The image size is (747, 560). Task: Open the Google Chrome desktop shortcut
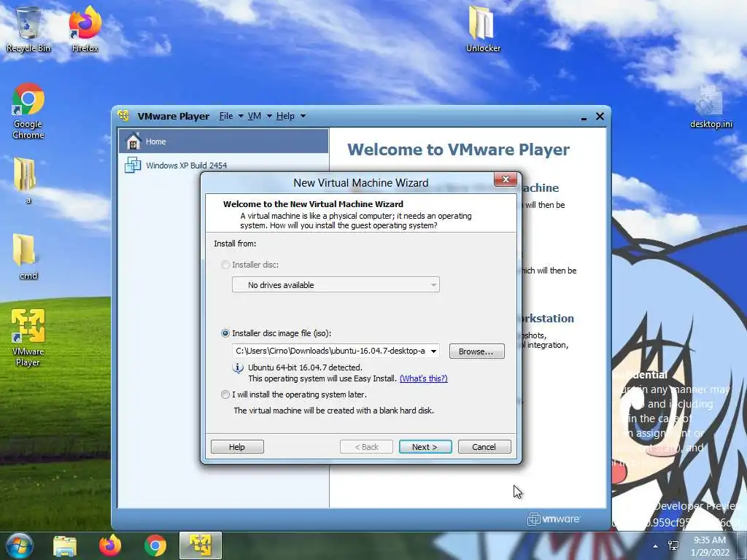pos(28,111)
